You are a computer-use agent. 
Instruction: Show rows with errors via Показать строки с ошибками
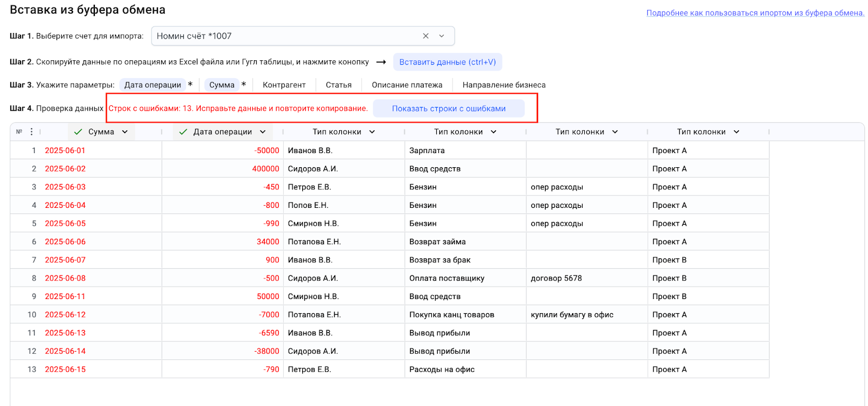(x=449, y=109)
